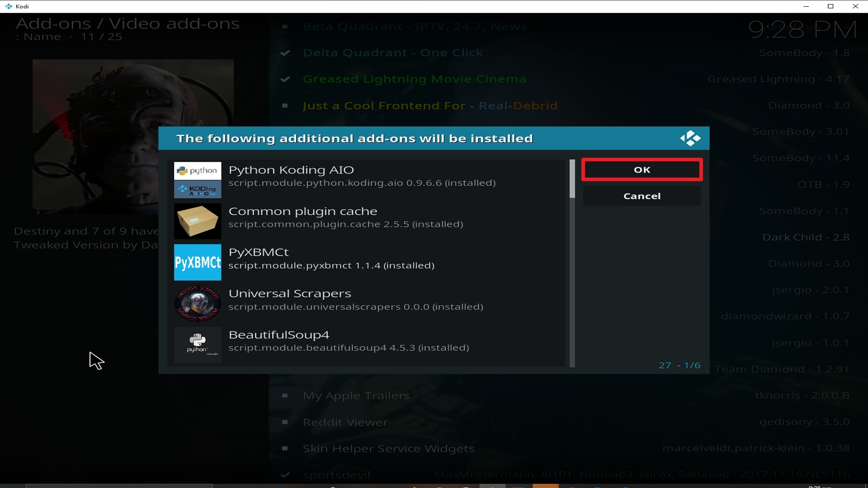Click checkmark beside sportsdevil
868x488 pixels.
coord(285,475)
